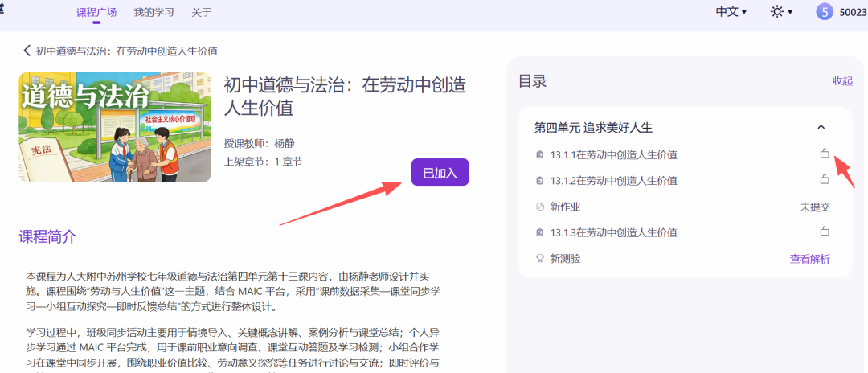
Task: Open lesson 13.1.3在劳动中创造人生价值
Action: click(614, 232)
